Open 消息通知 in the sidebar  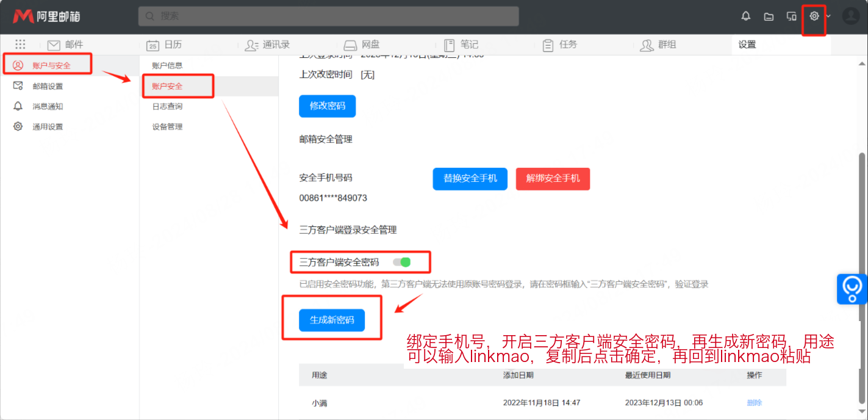(x=48, y=106)
